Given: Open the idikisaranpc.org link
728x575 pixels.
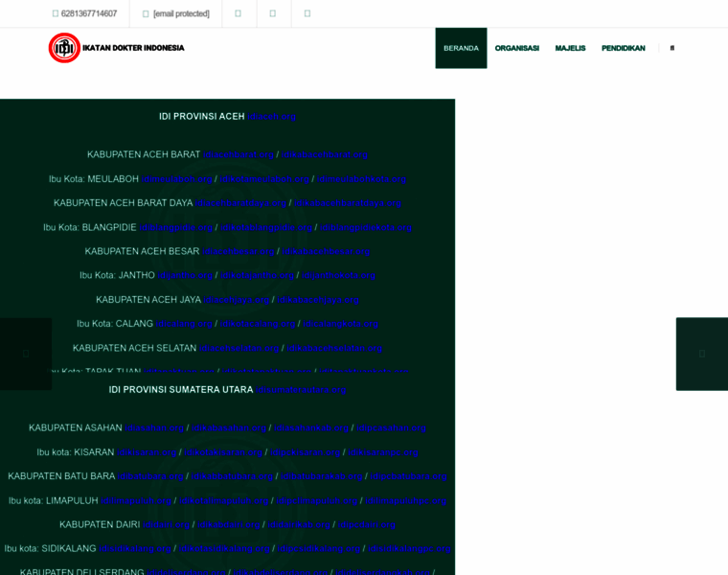Looking at the screenshot, I should click(383, 453).
